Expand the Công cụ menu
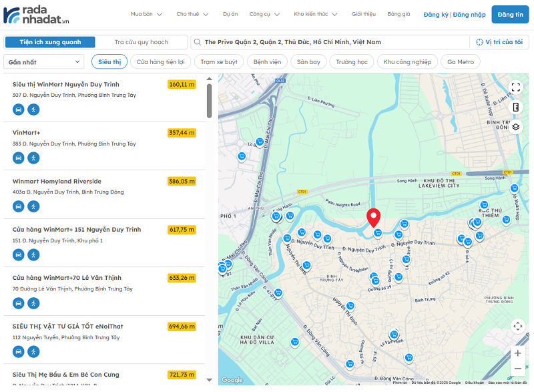 (x=264, y=14)
